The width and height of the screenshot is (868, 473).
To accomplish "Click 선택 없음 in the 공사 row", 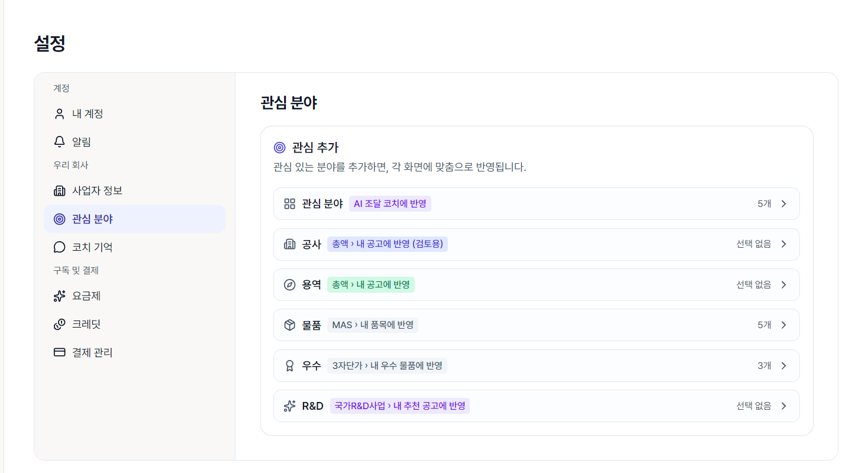I will (754, 244).
